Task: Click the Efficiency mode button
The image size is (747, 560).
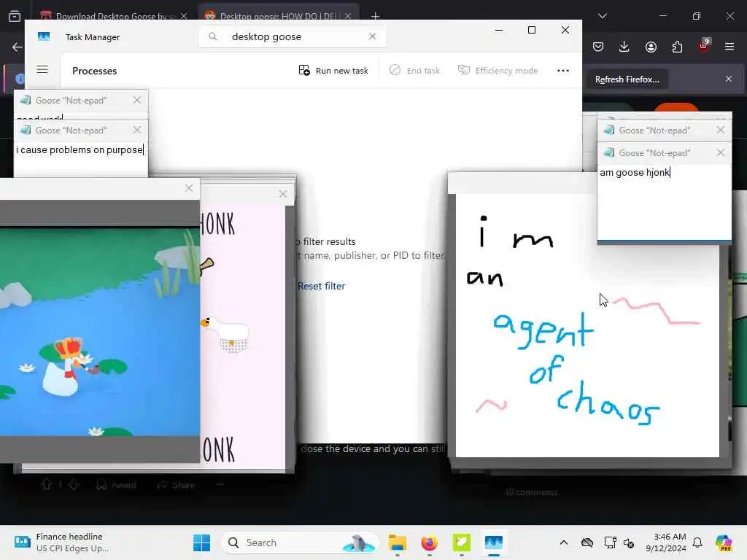Action: click(498, 71)
